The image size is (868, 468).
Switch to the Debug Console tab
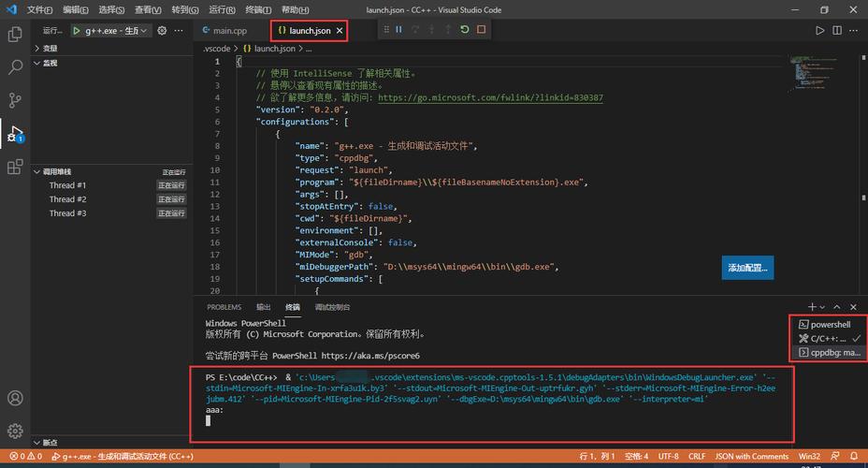(332, 307)
